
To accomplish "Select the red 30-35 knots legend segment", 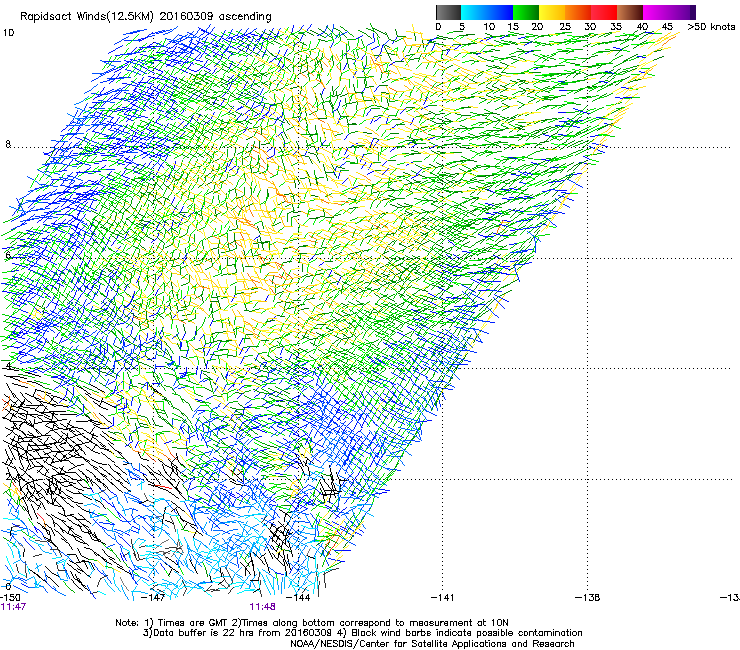I will pos(604,12).
